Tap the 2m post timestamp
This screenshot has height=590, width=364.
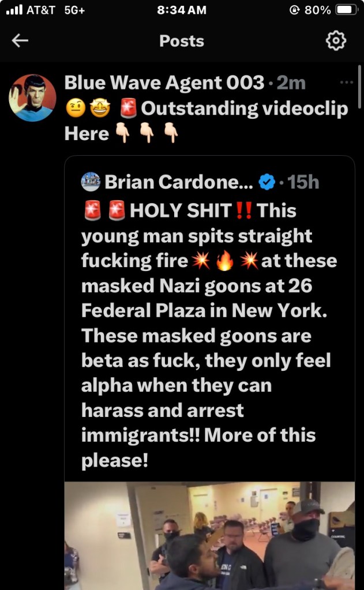coord(291,82)
